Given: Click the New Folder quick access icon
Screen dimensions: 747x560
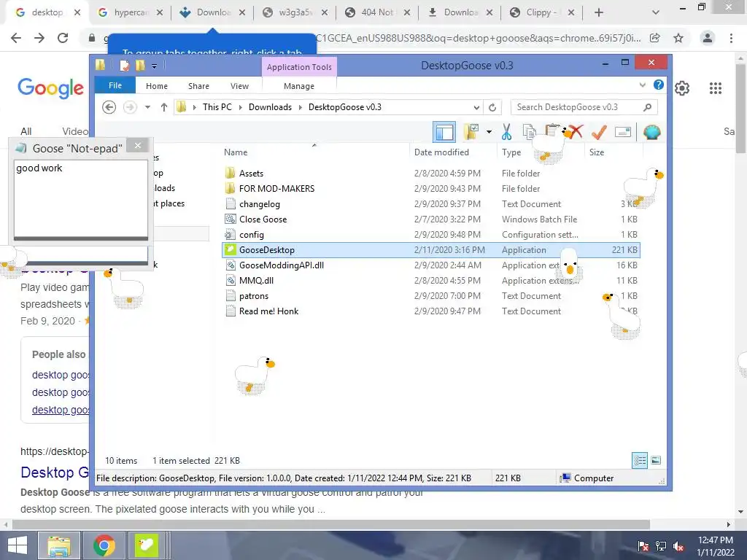Looking at the screenshot, I should click(140, 66).
